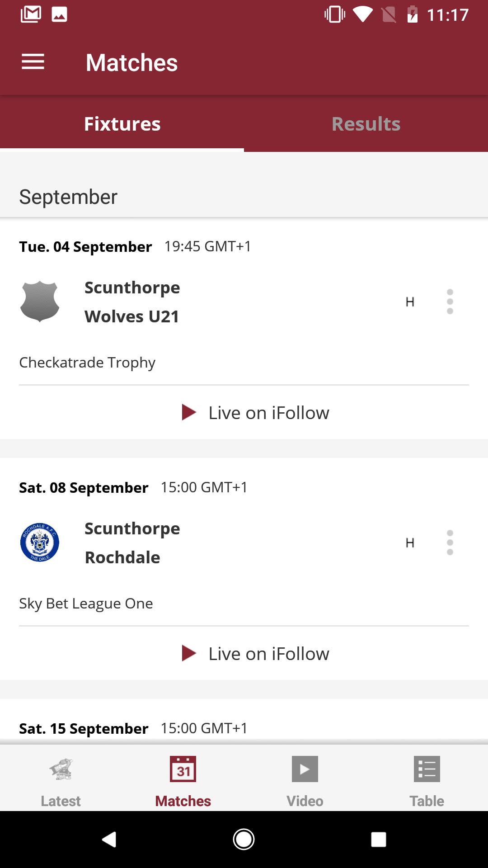Viewport: 488px width, 868px height.
Task: Switch to the Results tab
Action: coord(366,124)
